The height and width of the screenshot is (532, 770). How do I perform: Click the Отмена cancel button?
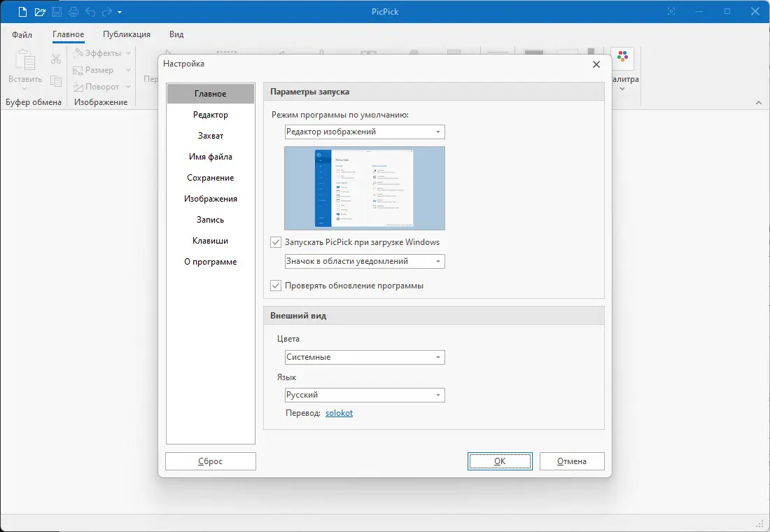(x=572, y=461)
